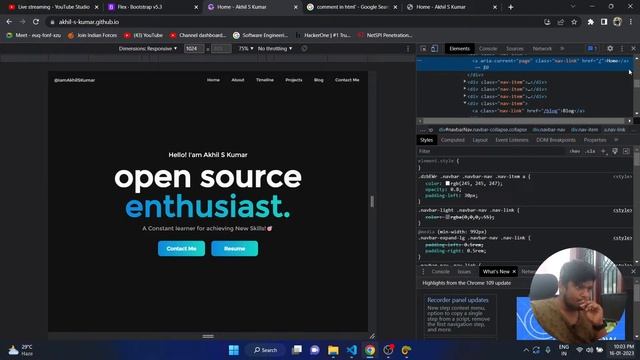Image resolution: width=640 pixels, height=360 pixels.
Task: Open the No throttling dropdown
Action: coord(275,49)
